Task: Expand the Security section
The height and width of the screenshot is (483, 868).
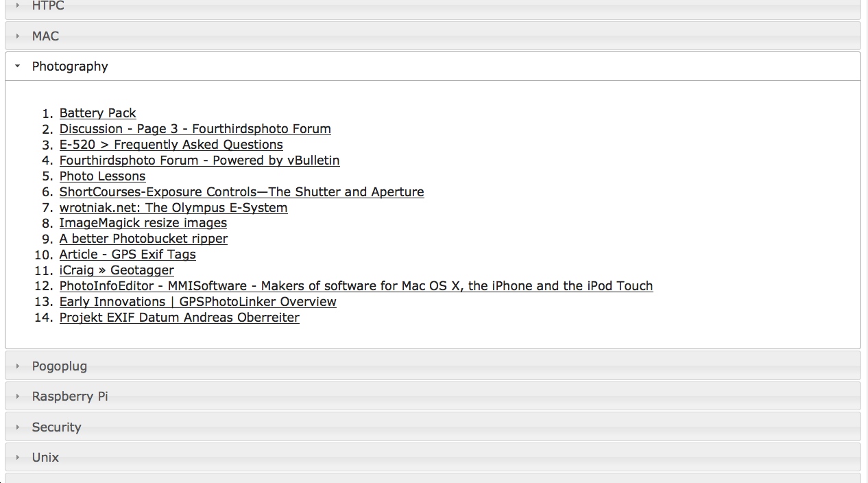Action: (x=56, y=427)
